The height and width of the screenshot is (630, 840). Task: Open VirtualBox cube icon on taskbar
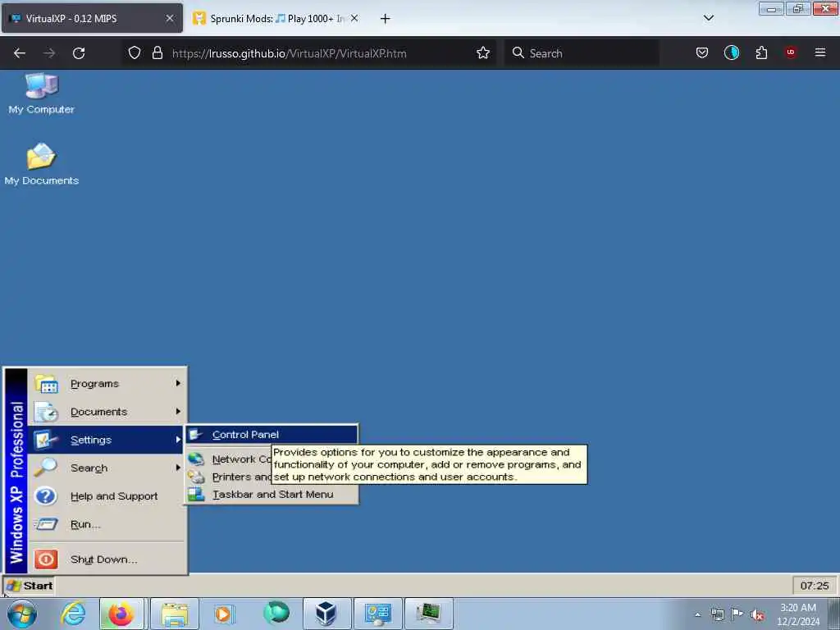[326, 614]
